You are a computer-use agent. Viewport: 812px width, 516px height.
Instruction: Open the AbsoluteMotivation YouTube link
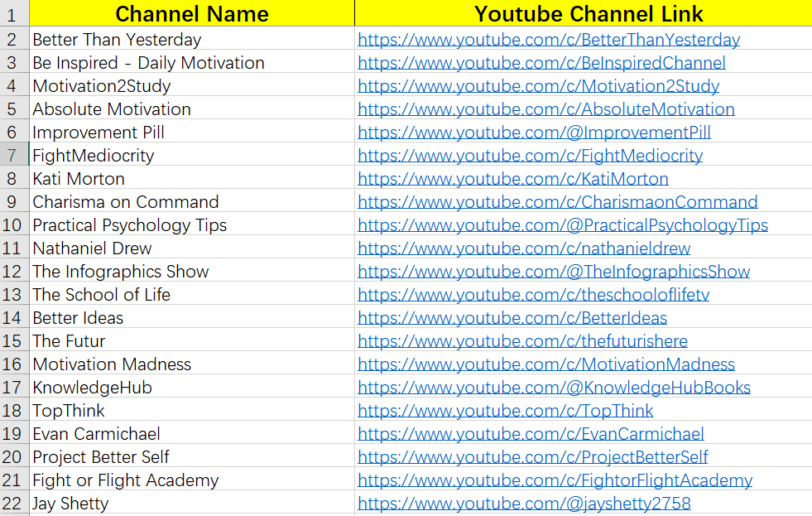545,109
